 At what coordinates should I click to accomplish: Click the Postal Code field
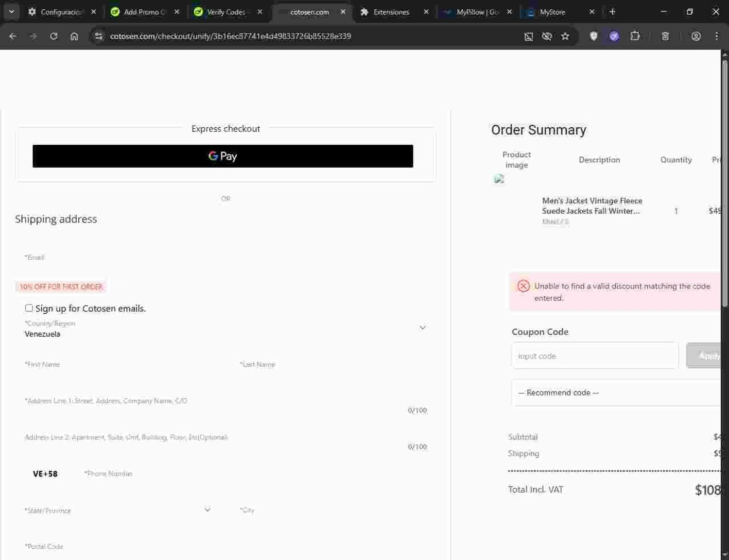[226, 546]
